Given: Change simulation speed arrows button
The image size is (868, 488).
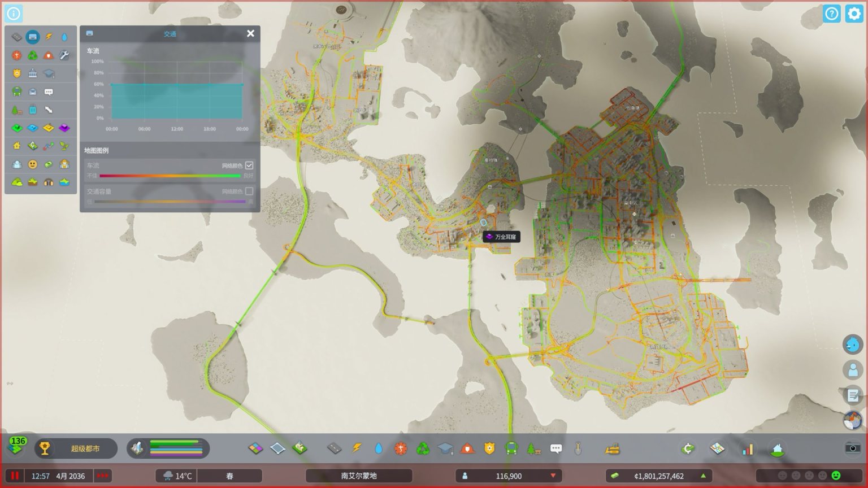Looking at the screenshot, I should click(103, 476).
